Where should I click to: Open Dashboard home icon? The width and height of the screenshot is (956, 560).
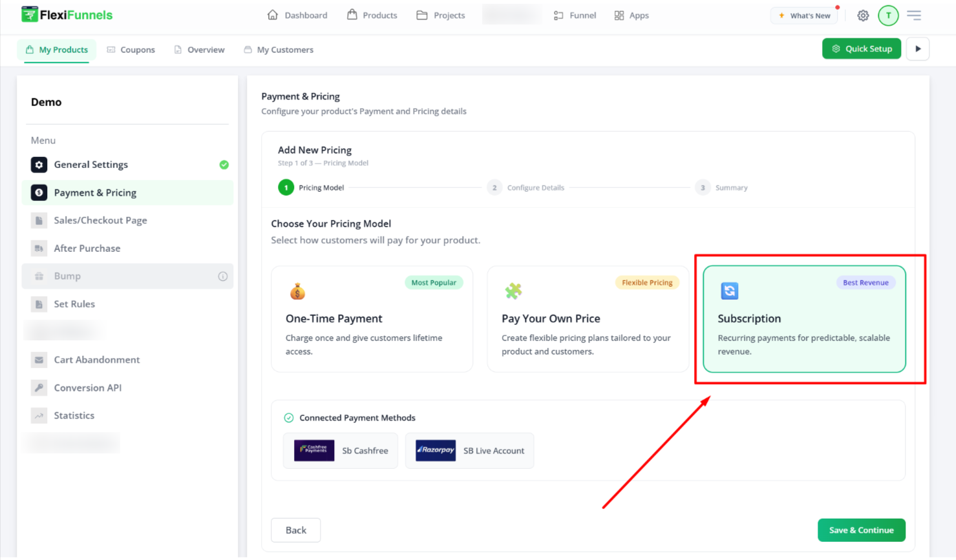(x=273, y=15)
